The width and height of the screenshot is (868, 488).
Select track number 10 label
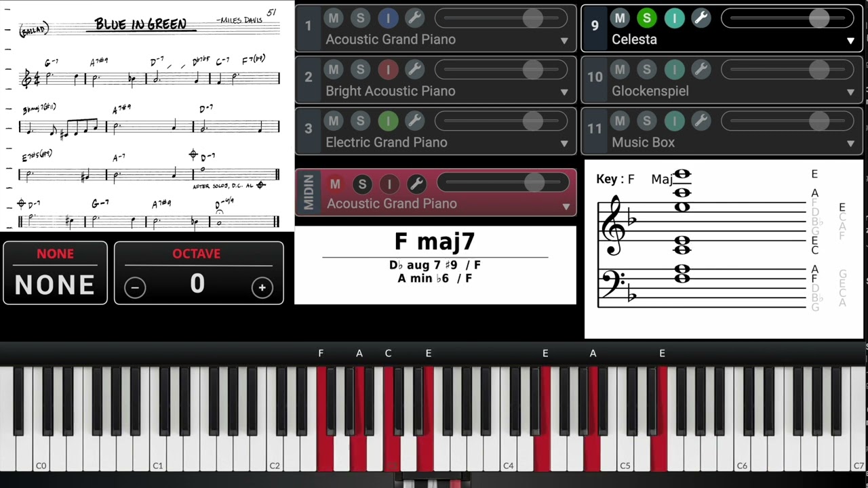pyautogui.click(x=595, y=77)
